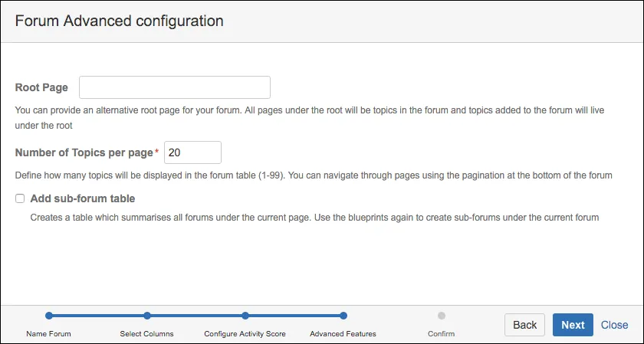The image size is (644, 344).
Task: Click the sub-forum table description text
Action: (x=314, y=218)
